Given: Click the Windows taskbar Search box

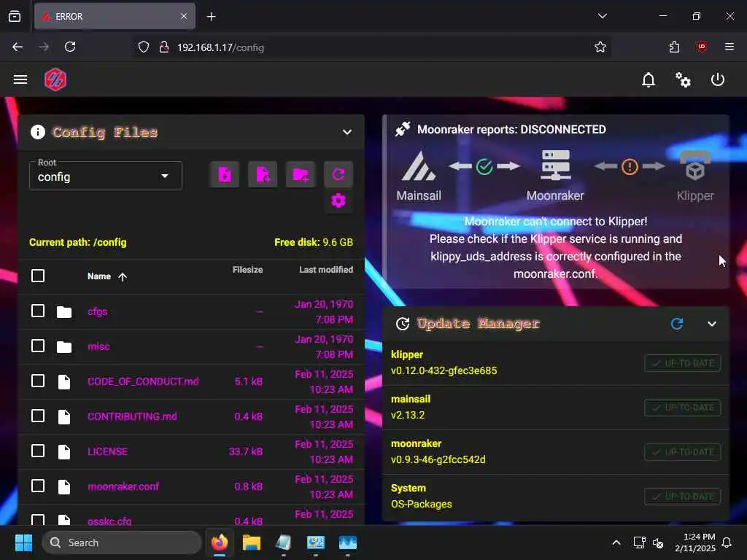Looking at the screenshot, I should 122,542.
